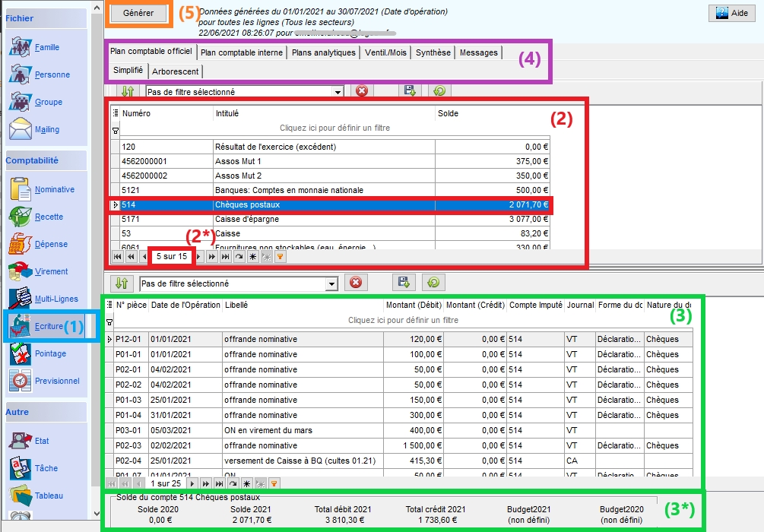Open column chooser in accounts grid header
The image size is (764, 532).
[x=116, y=113]
